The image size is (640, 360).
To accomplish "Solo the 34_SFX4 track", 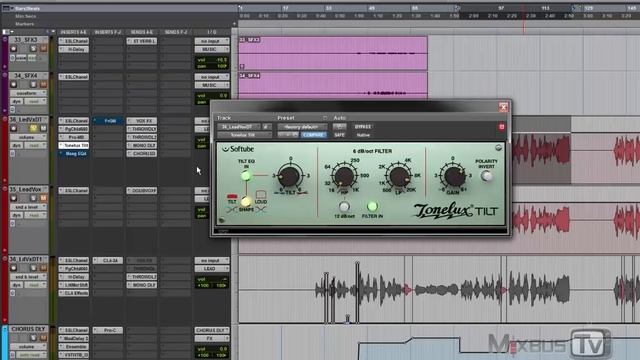I will [x=33, y=84].
